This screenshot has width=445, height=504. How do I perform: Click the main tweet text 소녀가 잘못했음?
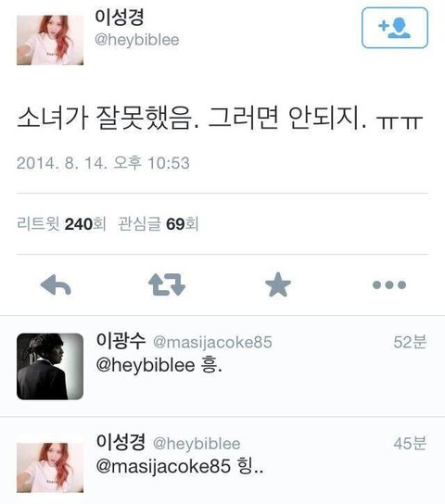tap(108, 118)
